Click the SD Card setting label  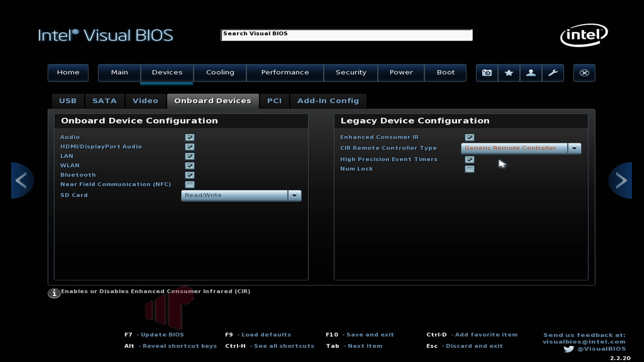click(x=74, y=195)
